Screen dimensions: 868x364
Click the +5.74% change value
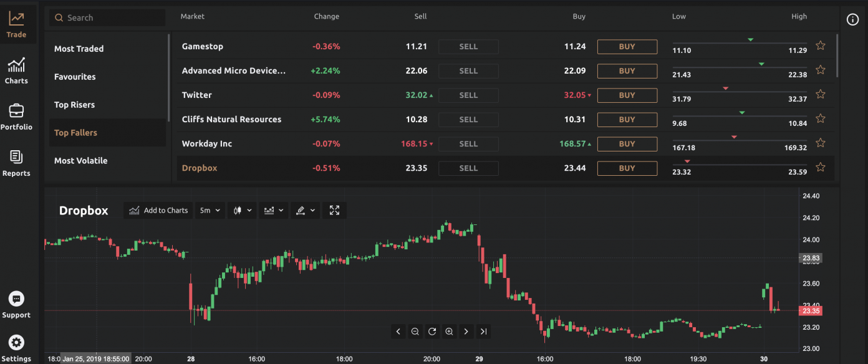pyautogui.click(x=325, y=119)
